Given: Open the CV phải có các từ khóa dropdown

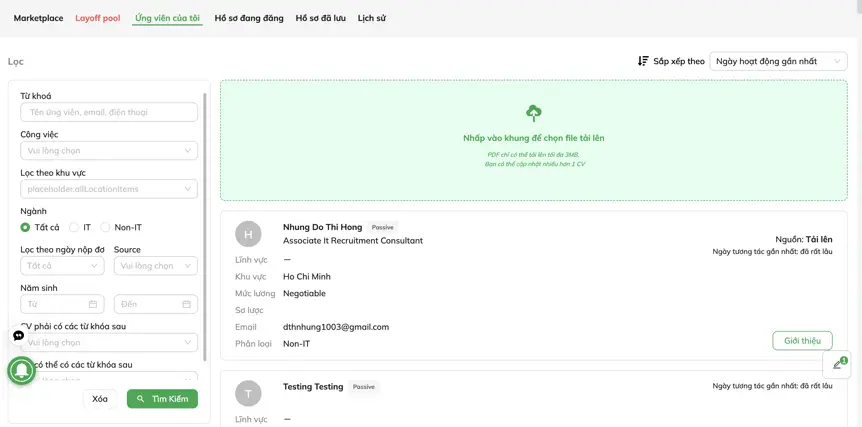Looking at the screenshot, I should tap(109, 342).
